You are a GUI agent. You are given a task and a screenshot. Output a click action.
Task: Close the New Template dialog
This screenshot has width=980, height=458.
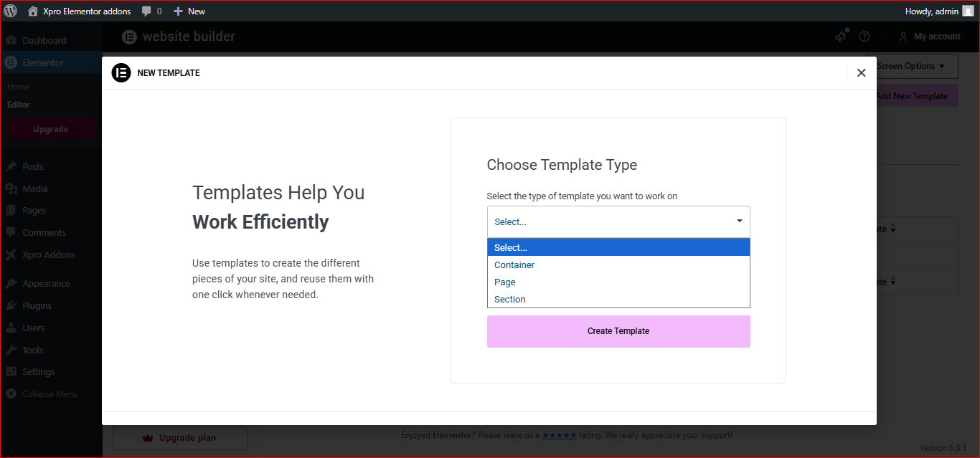pyautogui.click(x=861, y=72)
